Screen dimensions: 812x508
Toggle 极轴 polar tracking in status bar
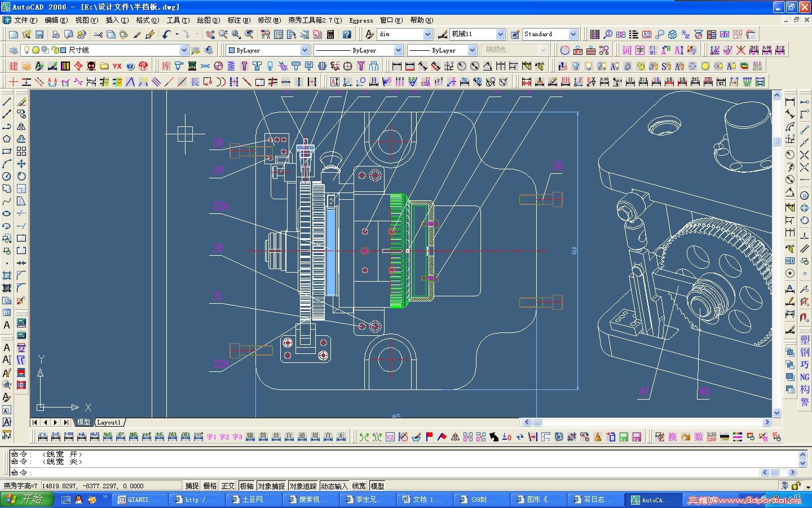click(x=246, y=486)
